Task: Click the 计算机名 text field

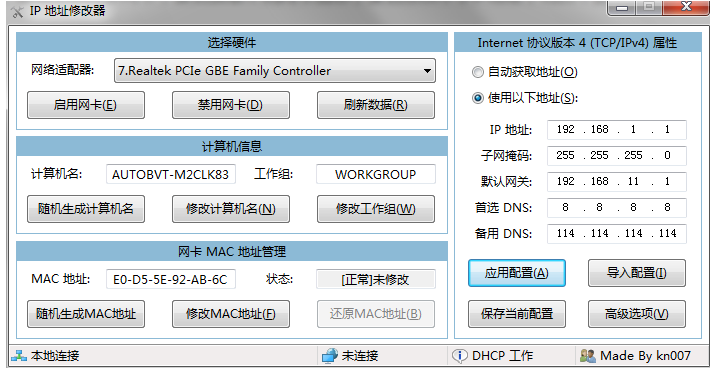Action: coord(171,174)
